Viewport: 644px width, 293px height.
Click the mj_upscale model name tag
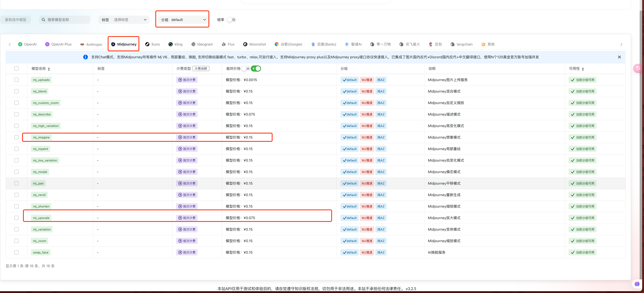tap(41, 218)
